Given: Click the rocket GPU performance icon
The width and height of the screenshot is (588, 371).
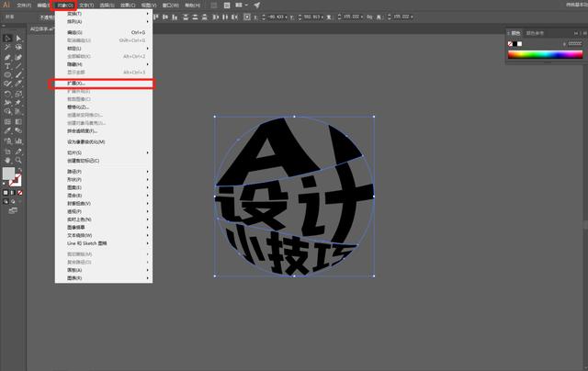Looking at the screenshot, I should click(257, 6).
